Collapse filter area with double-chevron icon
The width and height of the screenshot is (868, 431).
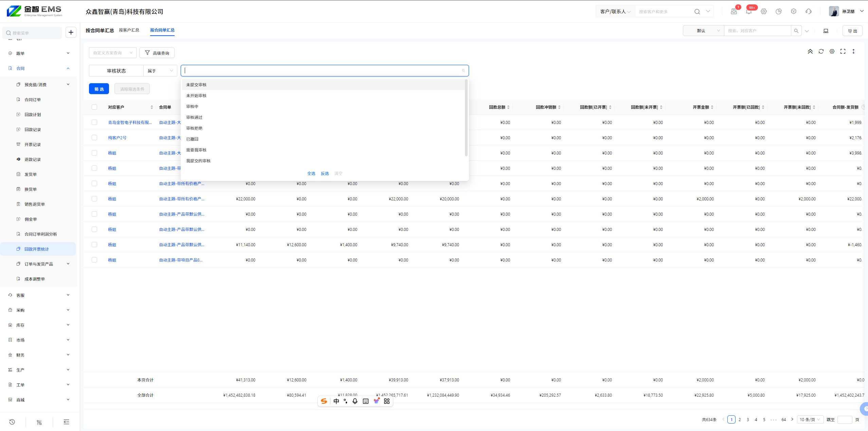810,51
